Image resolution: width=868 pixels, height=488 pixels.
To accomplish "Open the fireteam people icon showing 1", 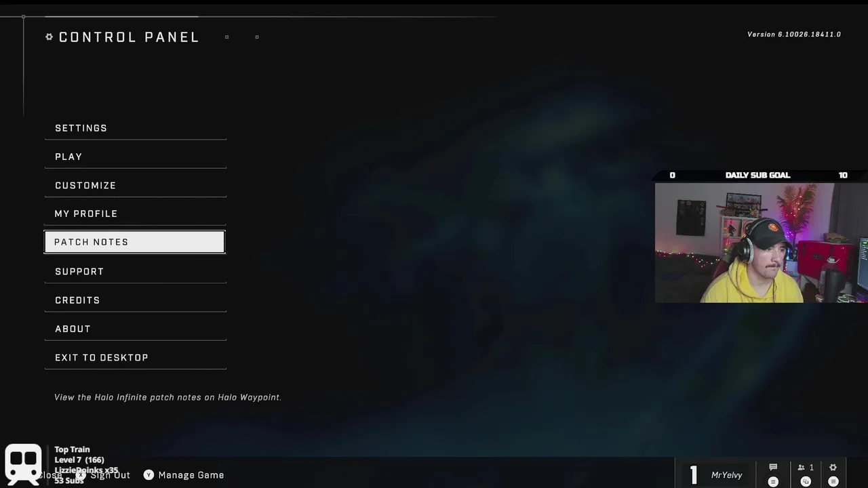I will point(805,467).
